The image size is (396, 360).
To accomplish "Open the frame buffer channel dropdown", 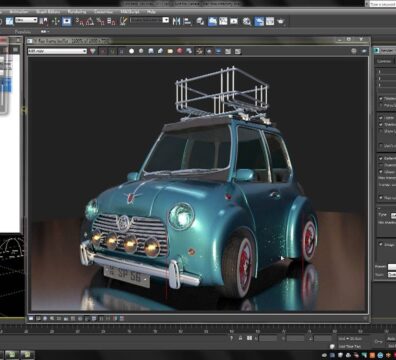I will pos(57,51).
